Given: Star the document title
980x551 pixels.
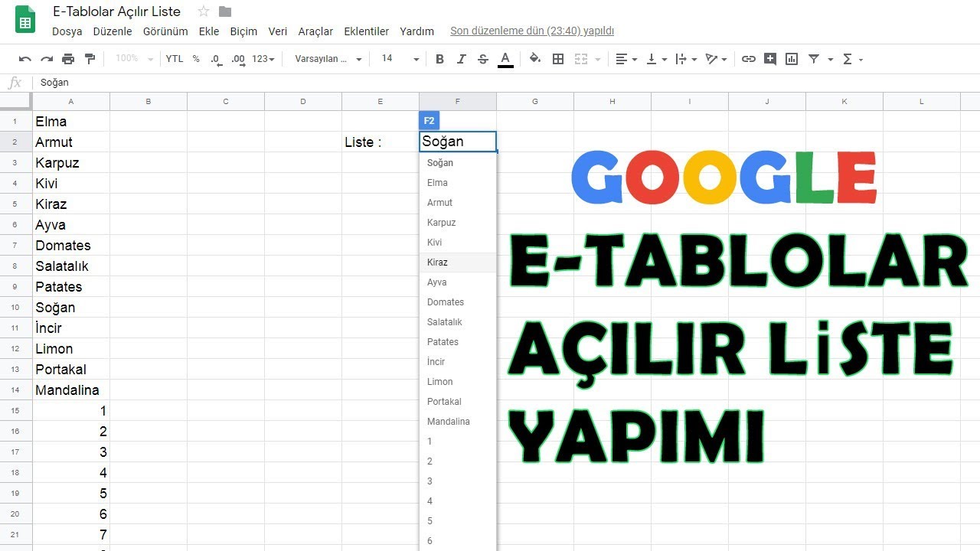Looking at the screenshot, I should pos(204,11).
